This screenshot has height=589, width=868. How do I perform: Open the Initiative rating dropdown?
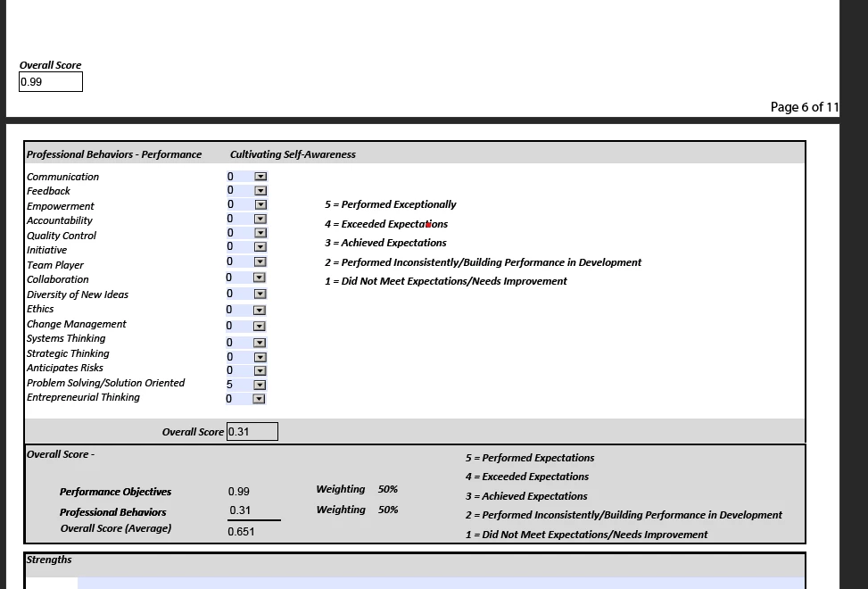click(x=260, y=247)
